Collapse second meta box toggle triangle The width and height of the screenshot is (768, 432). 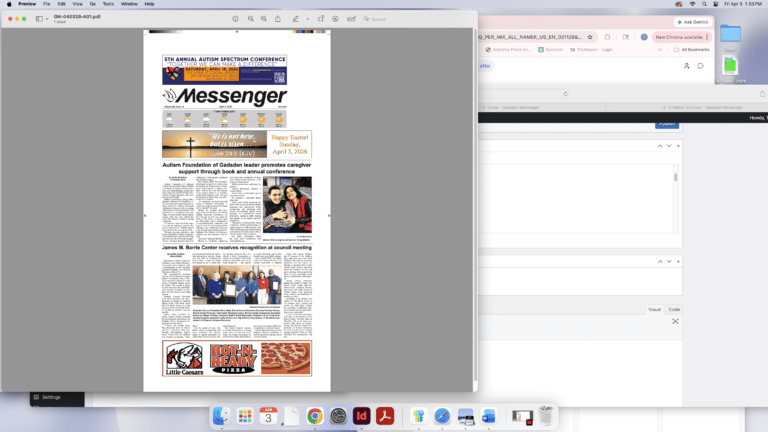tap(678, 262)
